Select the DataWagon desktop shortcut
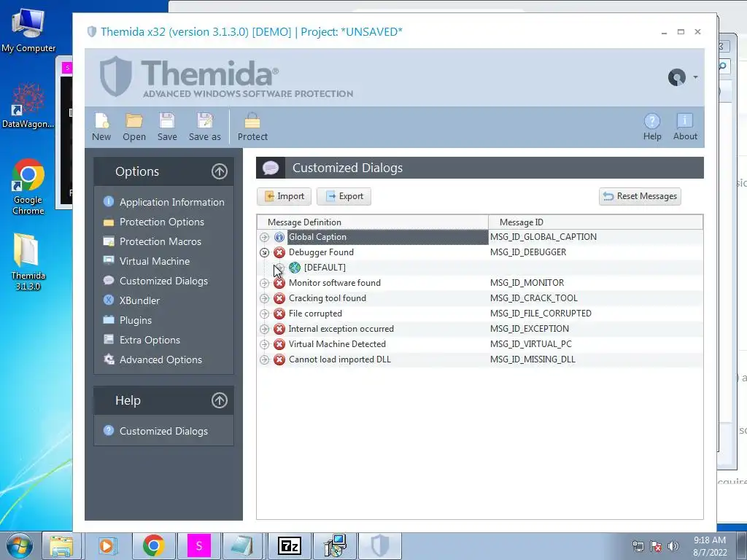Viewport: 747px width, 560px height. pyautogui.click(x=28, y=106)
